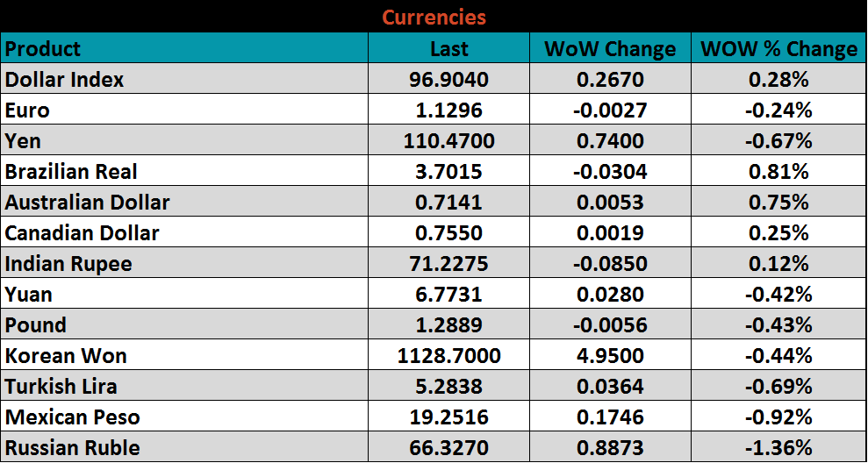This screenshot has height=463, width=868.
Task: Click the Brazilian Real product cell
Action: [x=72, y=172]
